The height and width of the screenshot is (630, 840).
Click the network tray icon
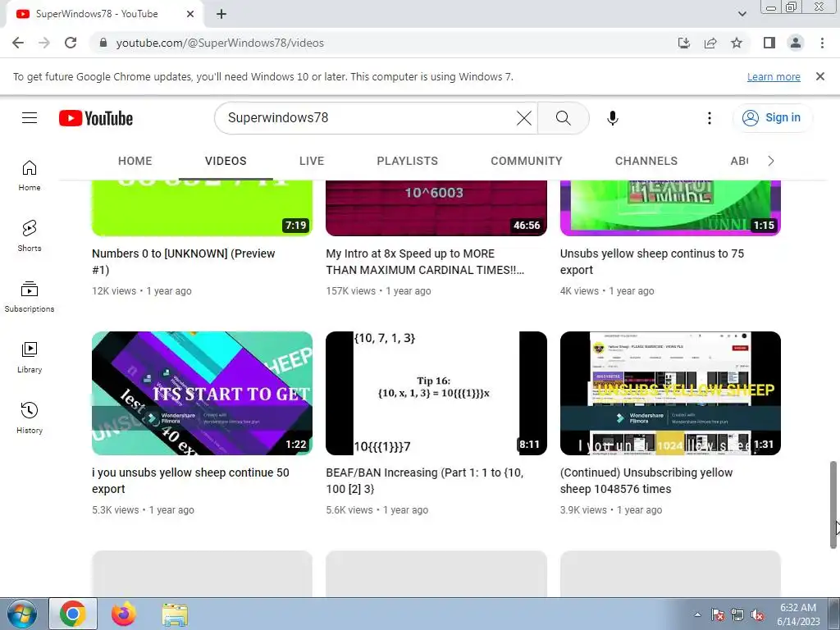pos(737,615)
